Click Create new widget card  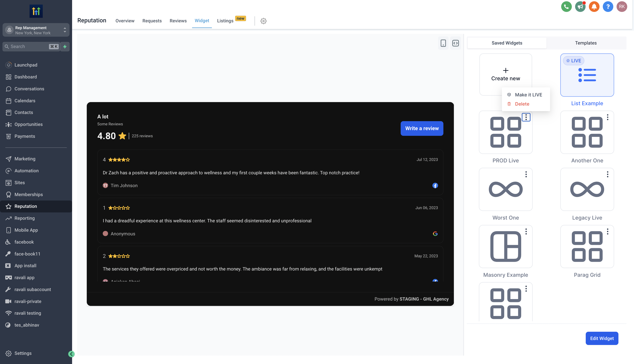click(x=505, y=74)
